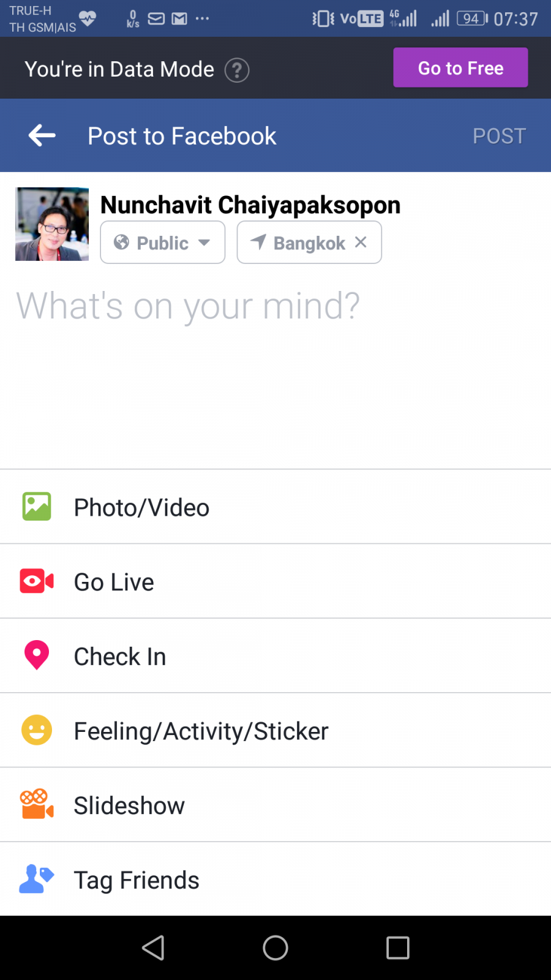Choose the Slideshow option
This screenshot has height=980, width=551.
129,805
